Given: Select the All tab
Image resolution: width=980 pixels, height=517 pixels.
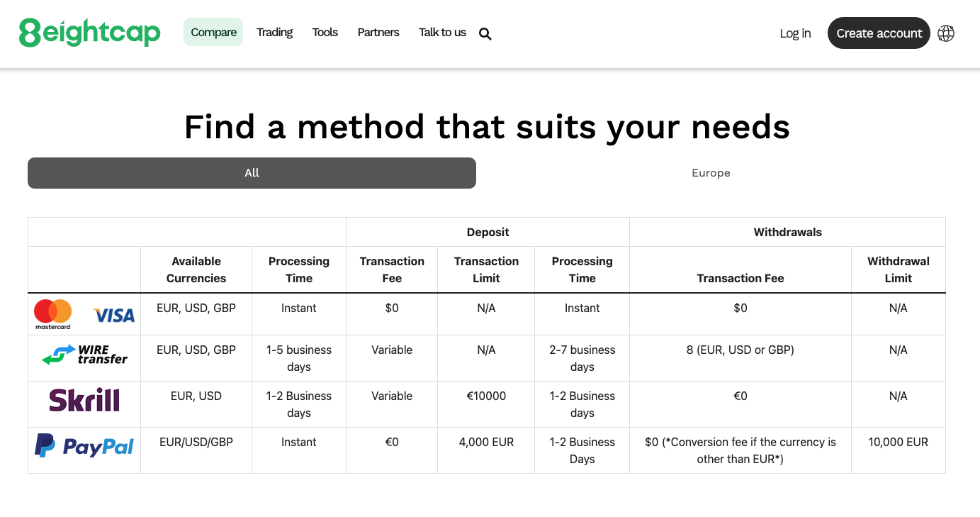Looking at the screenshot, I should [252, 173].
